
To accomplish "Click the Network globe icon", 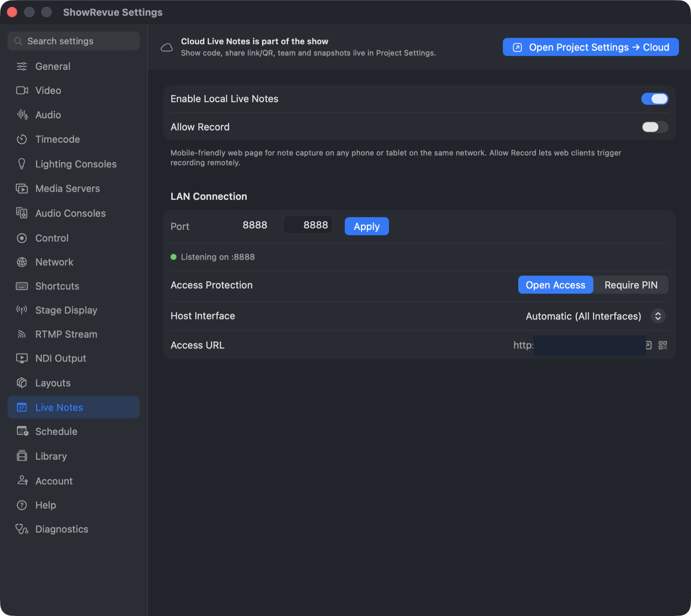I will 22,262.
